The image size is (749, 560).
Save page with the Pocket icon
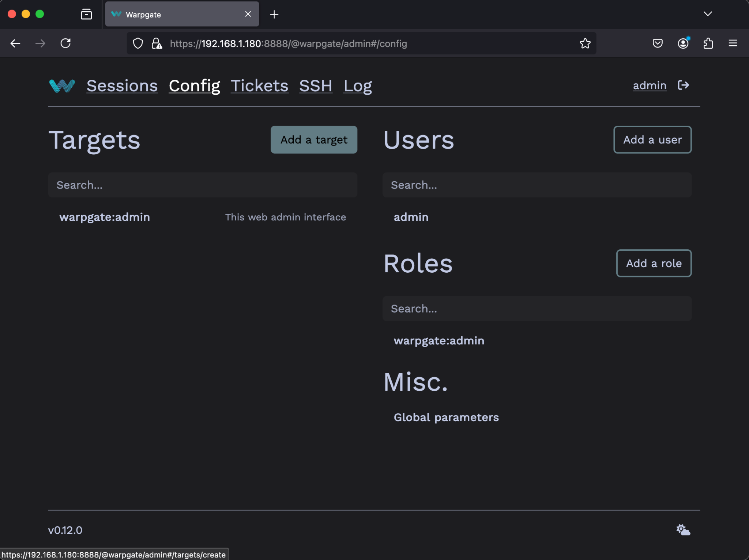pyautogui.click(x=658, y=43)
